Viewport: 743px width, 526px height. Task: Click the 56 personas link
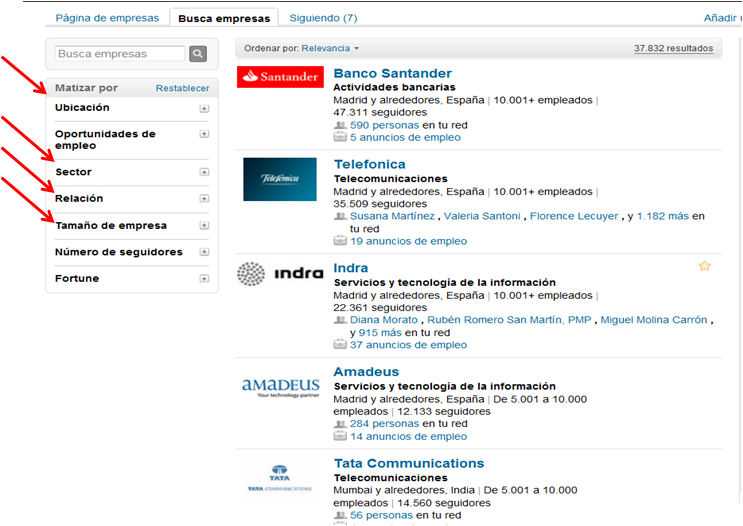click(x=381, y=515)
